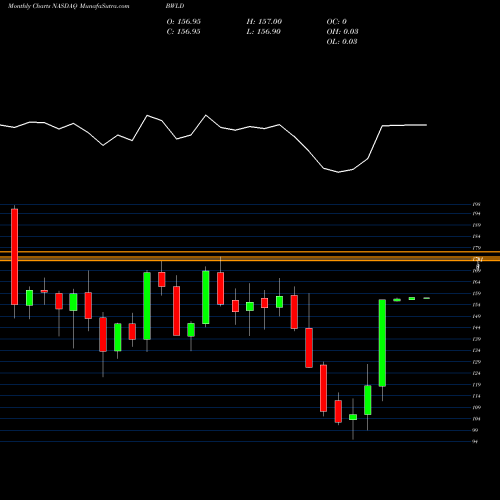The height and width of the screenshot is (500, 500).
Task: Click the tall red first candlestick body
Action: coord(14,257)
